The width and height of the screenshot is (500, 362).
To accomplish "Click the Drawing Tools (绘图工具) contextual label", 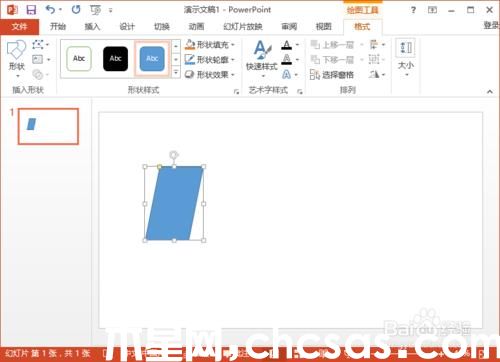I will pyautogui.click(x=363, y=10).
